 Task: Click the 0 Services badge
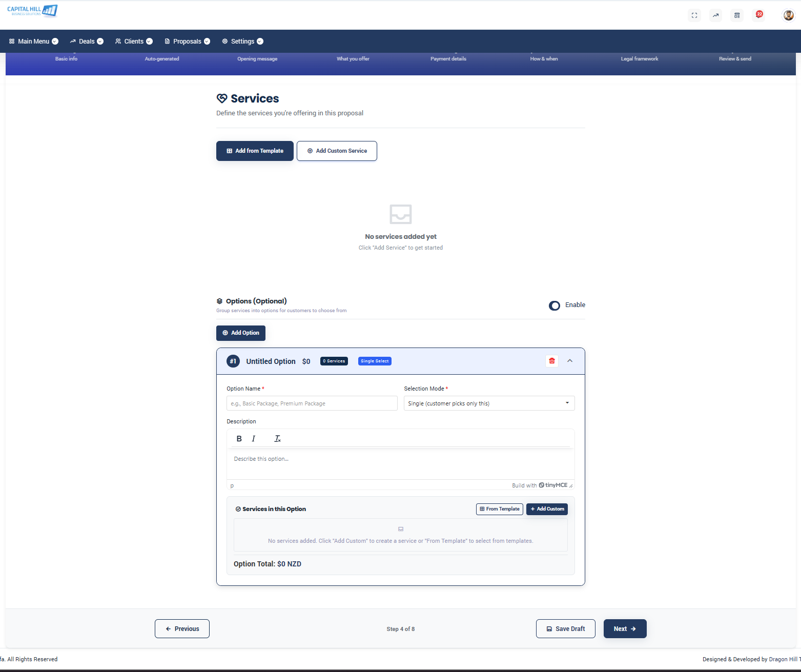point(334,361)
